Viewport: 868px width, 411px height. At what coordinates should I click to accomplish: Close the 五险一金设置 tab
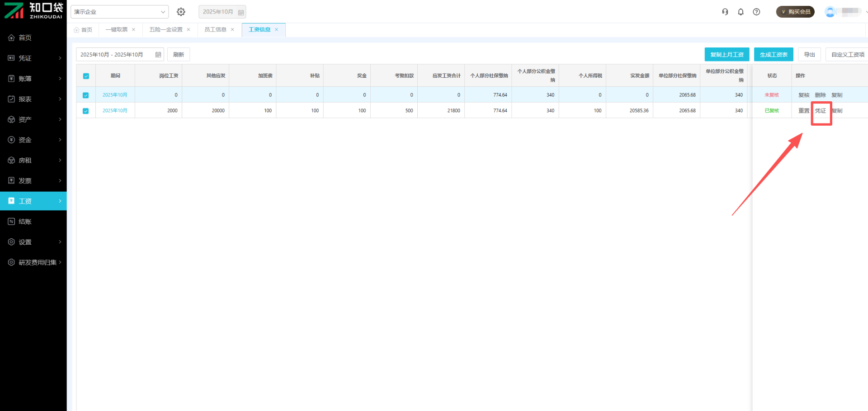pos(189,30)
